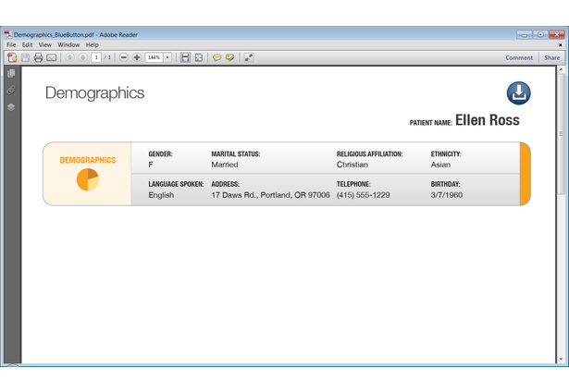
Task: Close document with small X in menu bar
Action: [561, 45]
